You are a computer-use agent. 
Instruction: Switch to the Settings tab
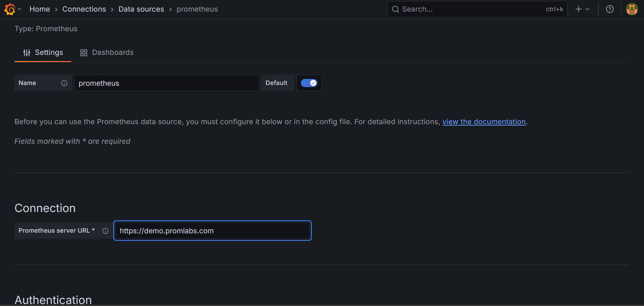click(43, 52)
